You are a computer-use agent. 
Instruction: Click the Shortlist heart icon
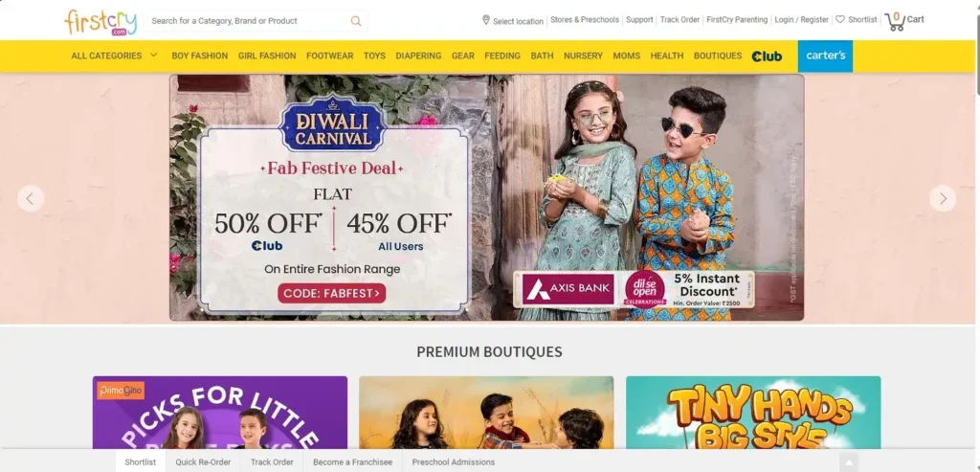click(x=840, y=19)
